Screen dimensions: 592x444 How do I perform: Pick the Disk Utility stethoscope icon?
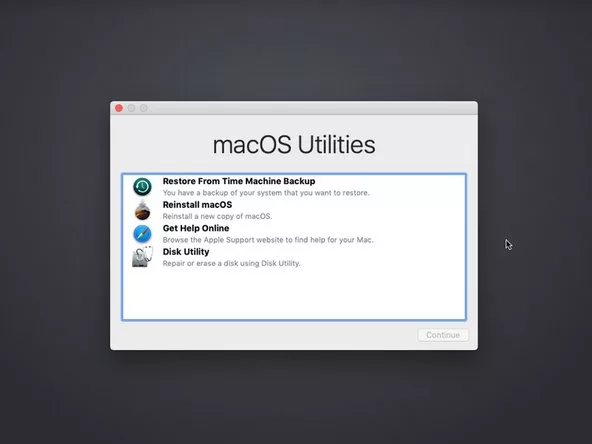143,257
